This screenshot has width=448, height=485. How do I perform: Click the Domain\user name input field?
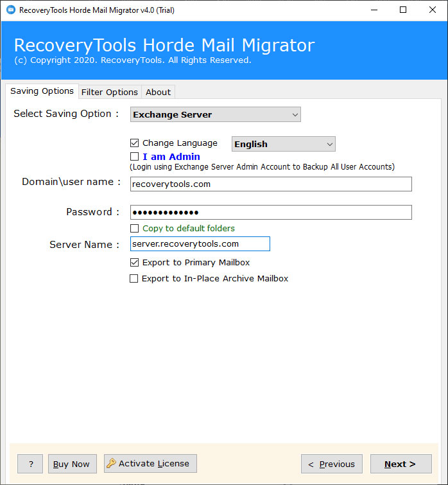point(271,184)
